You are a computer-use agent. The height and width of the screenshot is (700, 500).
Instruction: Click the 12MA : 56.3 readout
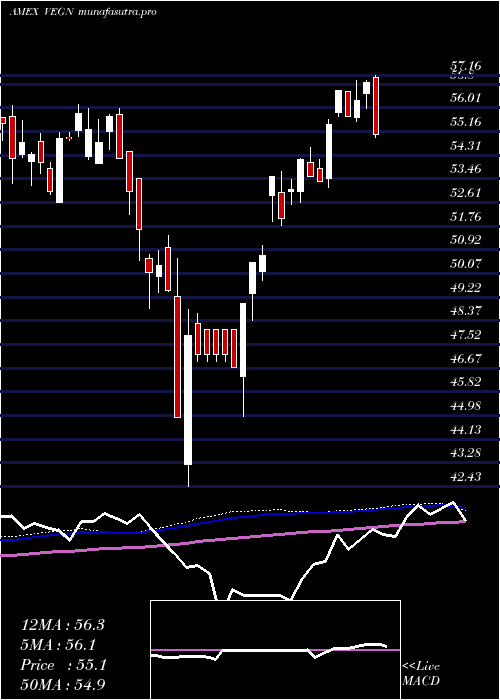click(62, 625)
